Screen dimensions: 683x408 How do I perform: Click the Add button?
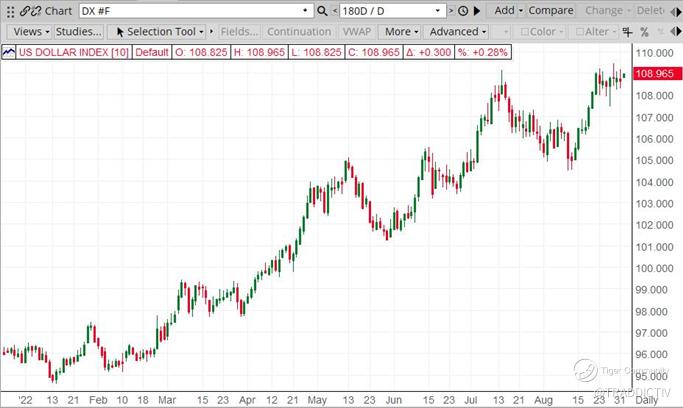[504, 11]
